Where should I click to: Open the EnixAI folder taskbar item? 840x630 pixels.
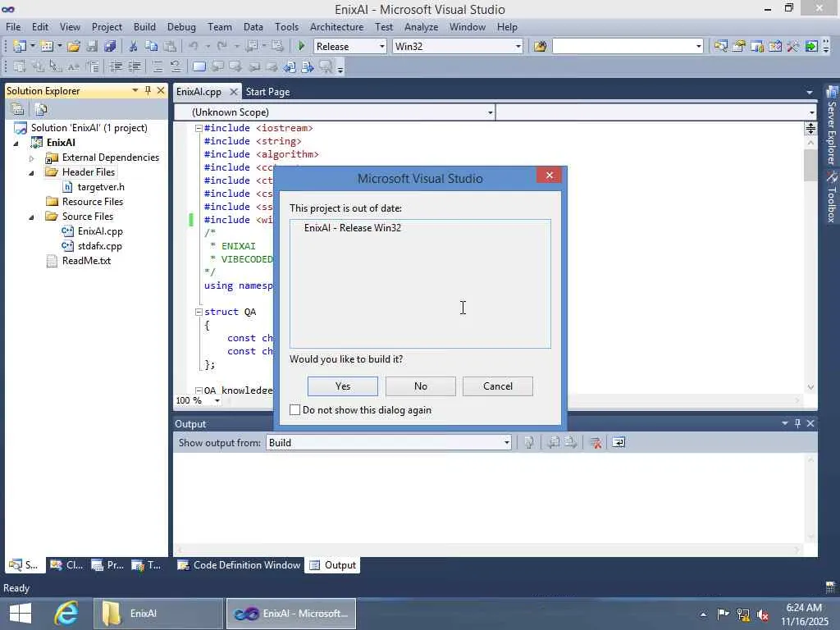(158, 614)
